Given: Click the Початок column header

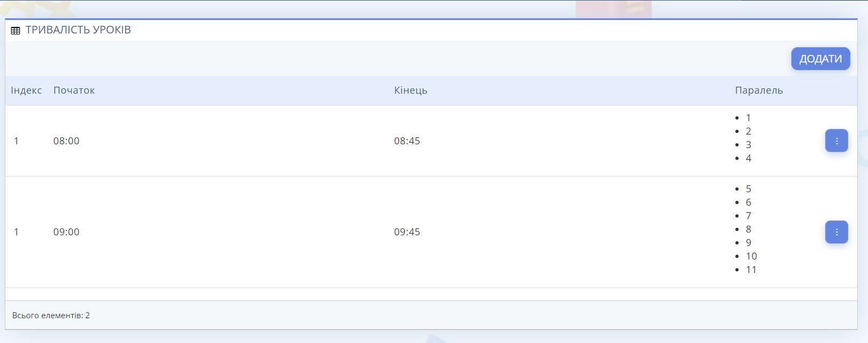Looking at the screenshot, I should point(74,90).
